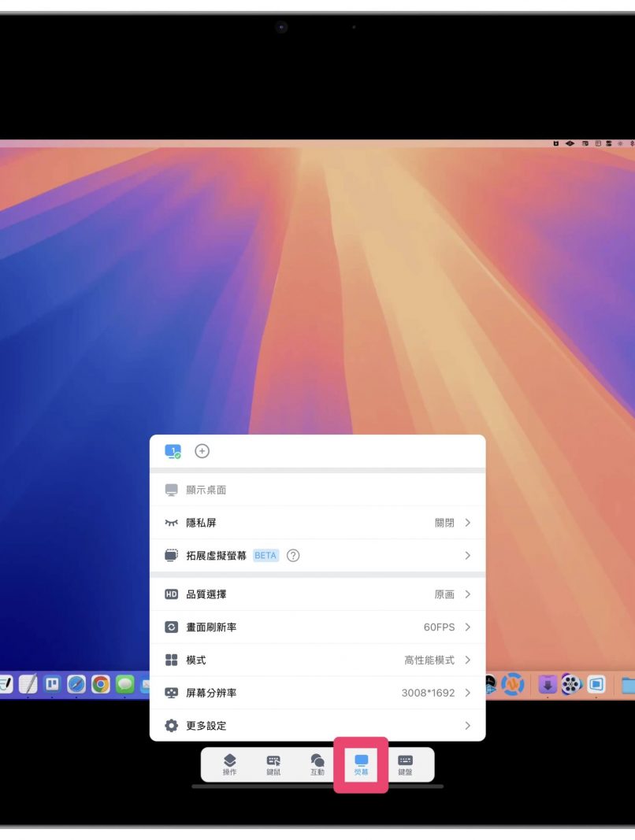Click the BETA badge label

(x=266, y=555)
